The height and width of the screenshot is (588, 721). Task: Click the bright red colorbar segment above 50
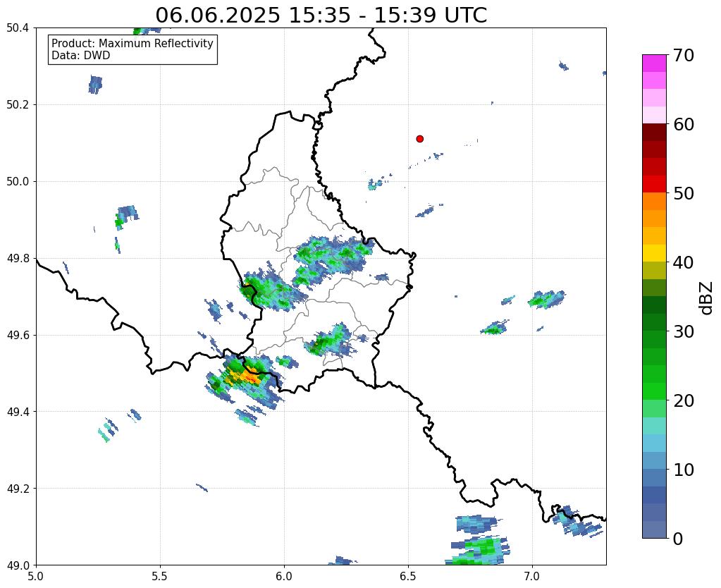point(654,184)
